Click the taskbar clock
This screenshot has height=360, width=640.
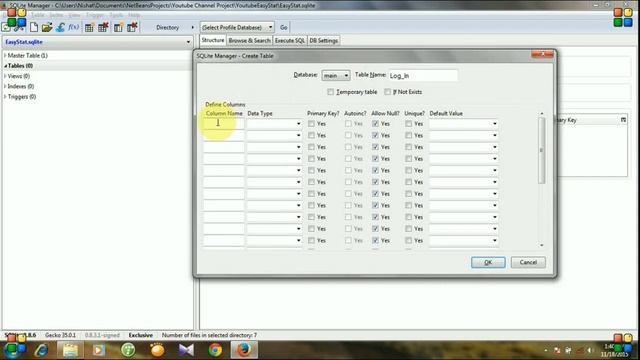[x=614, y=350]
